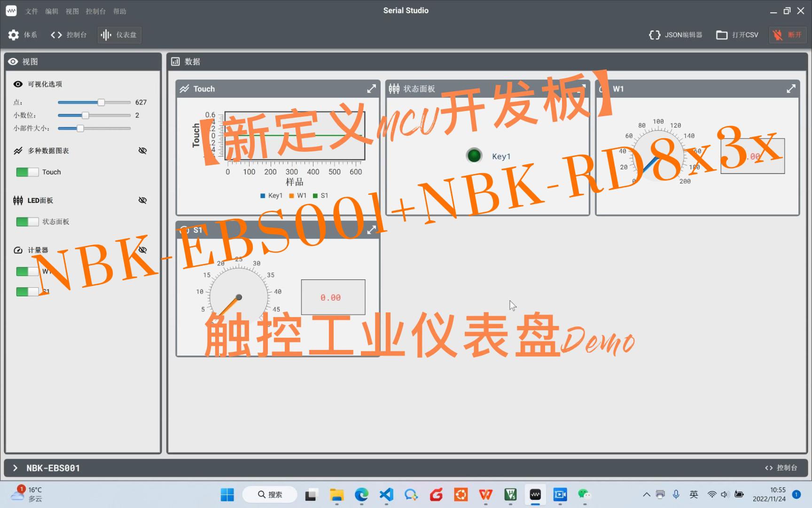The image size is (812, 508).
Task: Click the 状态面板 widget header icon
Action: point(394,88)
